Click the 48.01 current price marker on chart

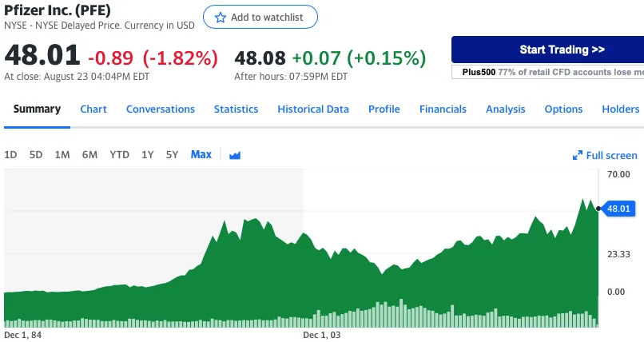[618, 209]
